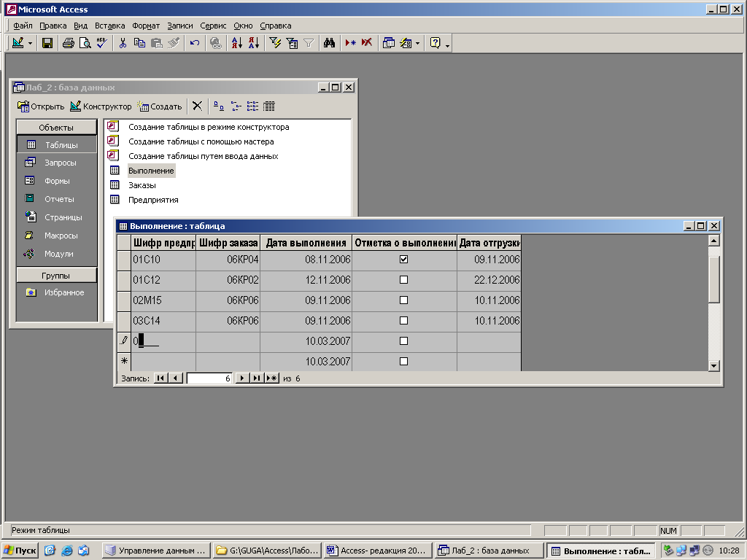
Task: Click the Print Preview icon
Action: click(85, 43)
